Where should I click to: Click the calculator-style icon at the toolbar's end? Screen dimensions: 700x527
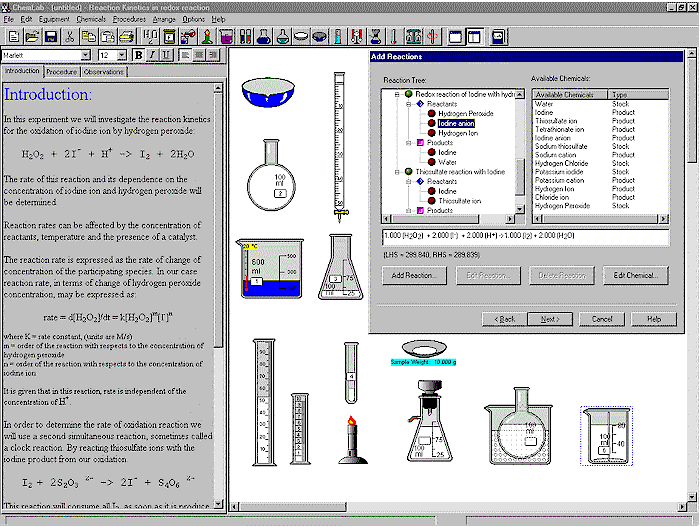click(498, 37)
